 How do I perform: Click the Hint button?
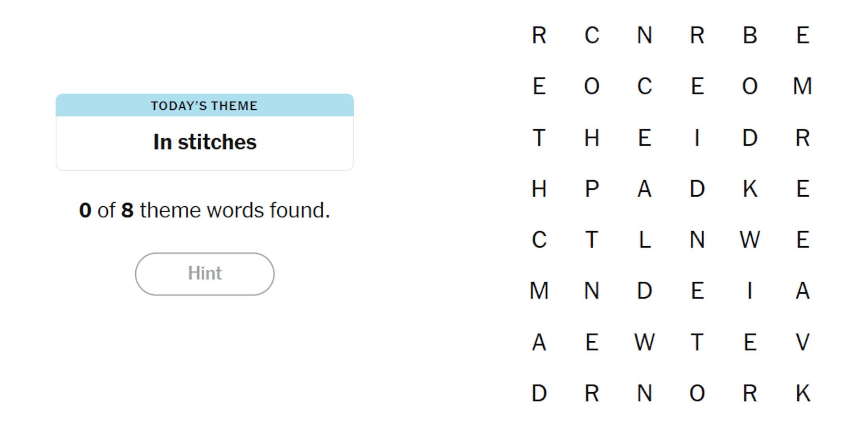(x=204, y=274)
